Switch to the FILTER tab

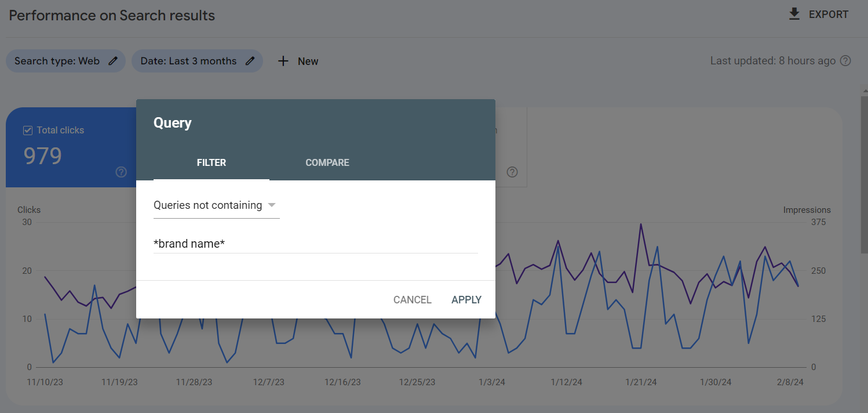coord(211,163)
